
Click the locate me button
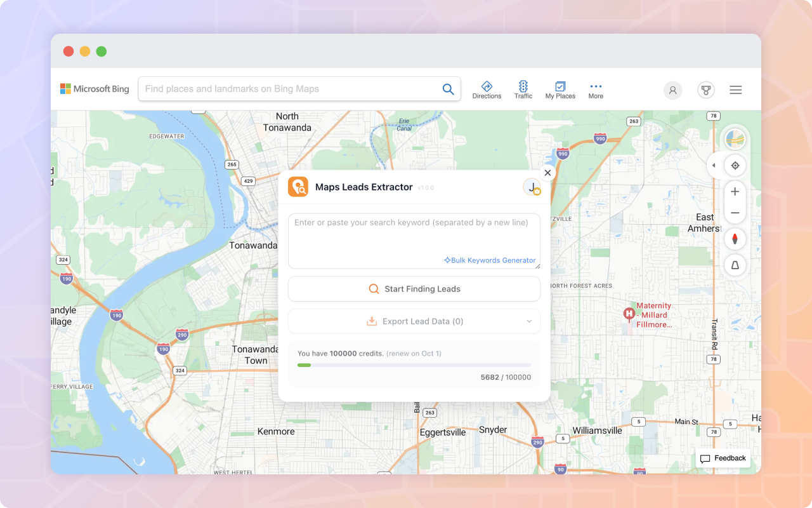point(735,166)
